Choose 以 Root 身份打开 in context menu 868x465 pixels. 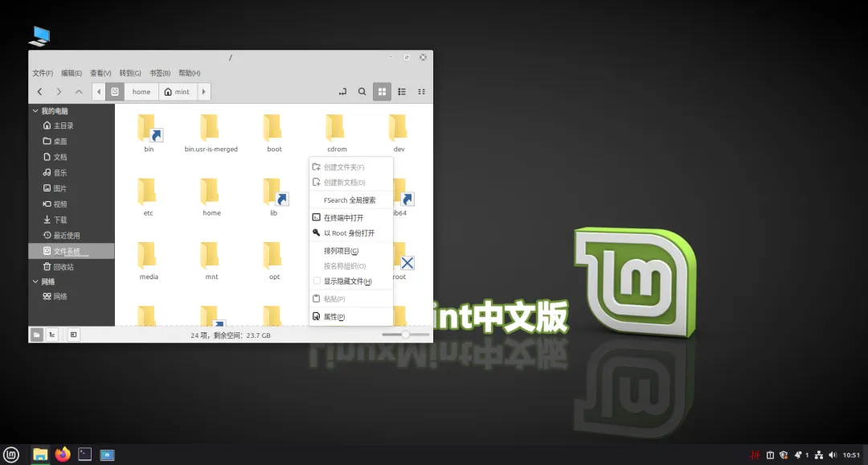click(x=351, y=233)
